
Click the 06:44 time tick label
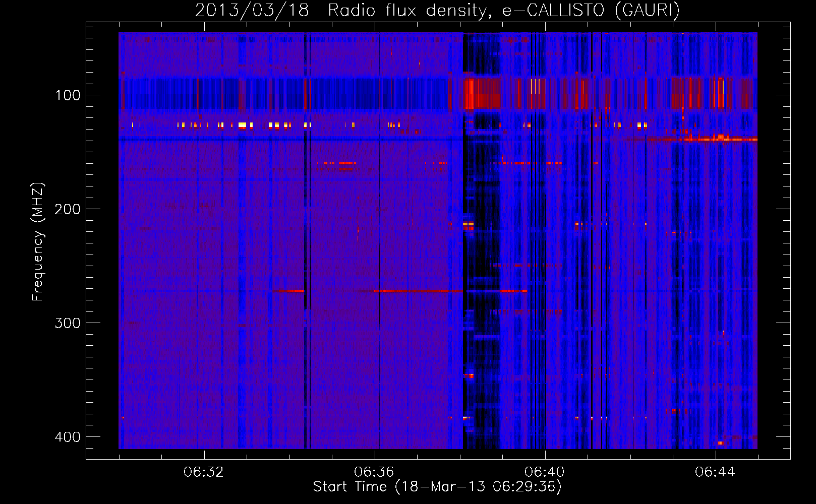(715, 472)
